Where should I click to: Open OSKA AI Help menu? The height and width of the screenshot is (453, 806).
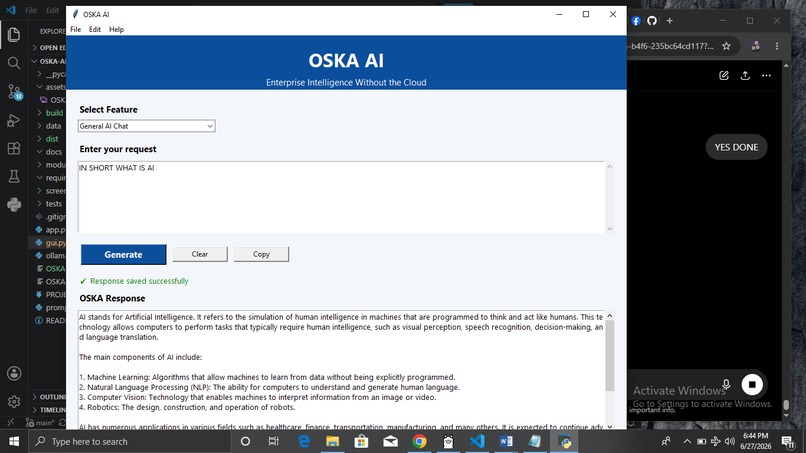click(x=116, y=29)
